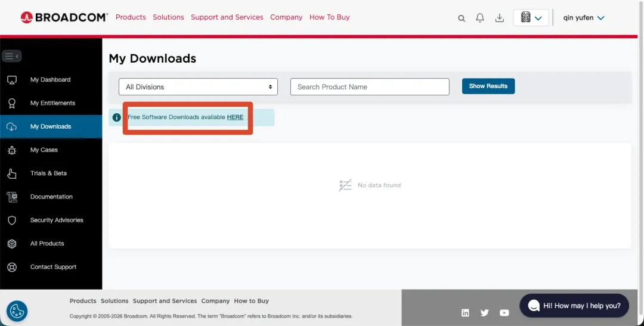The width and height of the screenshot is (644, 326).
Task: Expand the All Divisions dropdown
Action: tap(198, 86)
